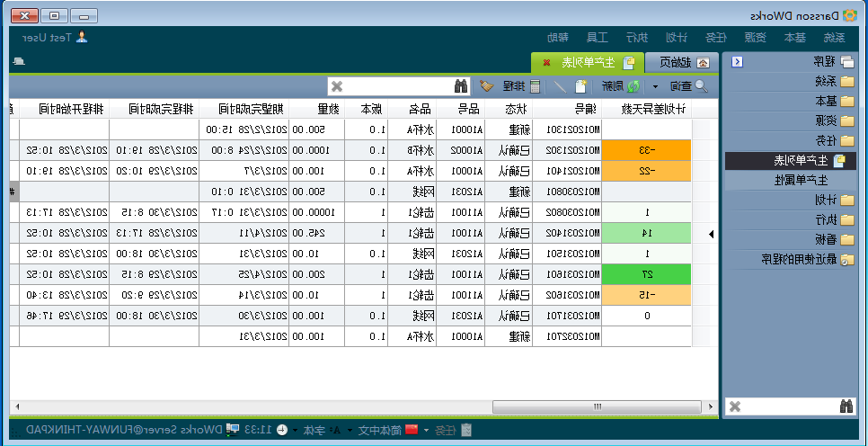Click the green cell showing 27

[648, 273]
